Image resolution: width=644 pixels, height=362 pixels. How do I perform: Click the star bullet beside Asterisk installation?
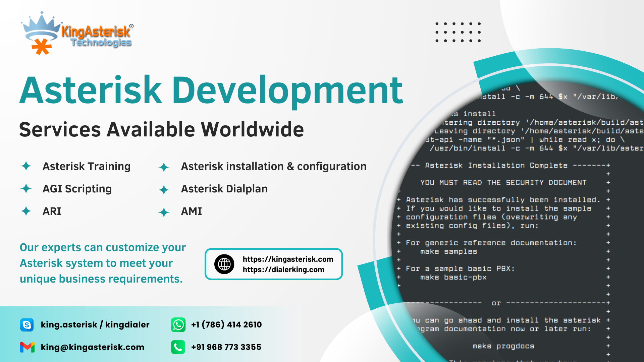click(164, 167)
